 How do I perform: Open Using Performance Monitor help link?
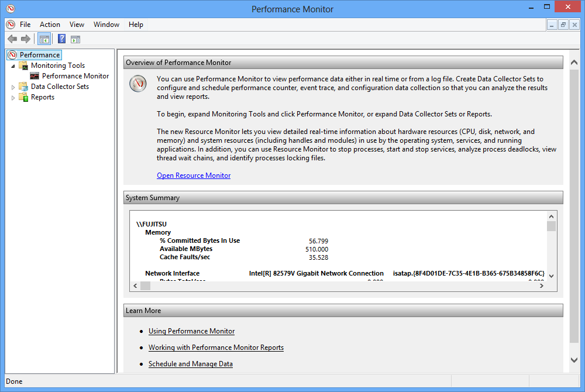click(191, 331)
